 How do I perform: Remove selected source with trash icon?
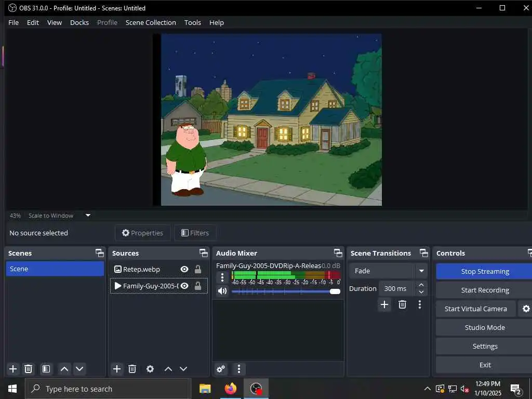click(132, 369)
